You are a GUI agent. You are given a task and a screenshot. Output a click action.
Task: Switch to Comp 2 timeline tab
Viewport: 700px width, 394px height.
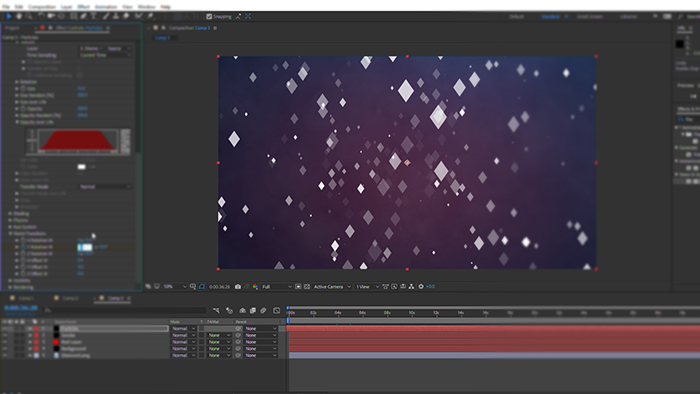70,298
